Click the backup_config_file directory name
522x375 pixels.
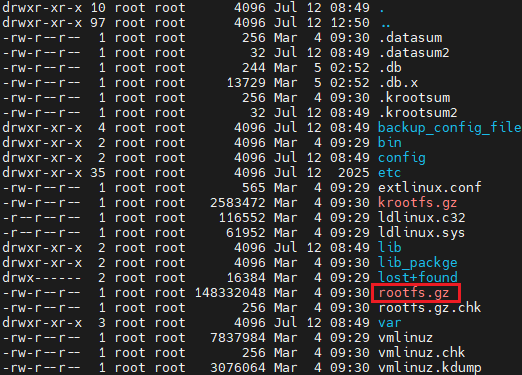450,128
